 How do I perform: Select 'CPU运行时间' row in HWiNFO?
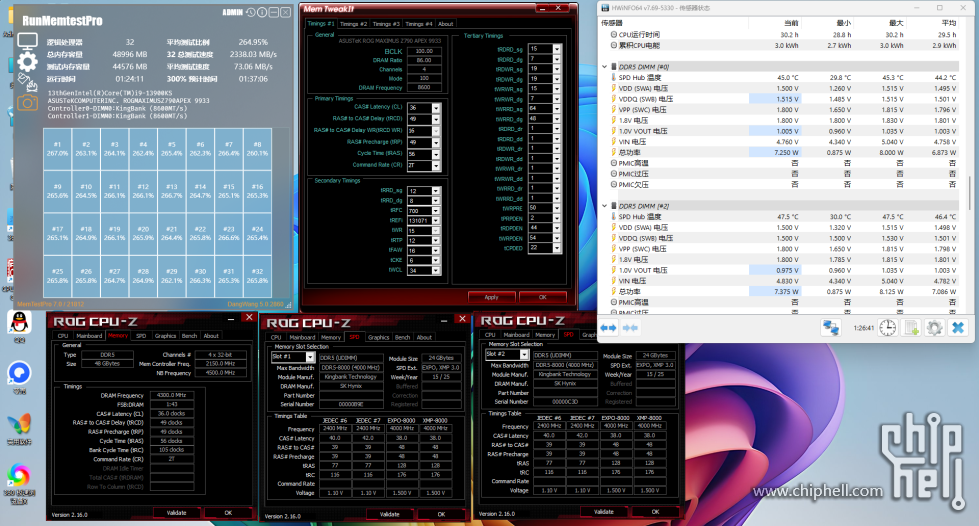click(779, 35)
